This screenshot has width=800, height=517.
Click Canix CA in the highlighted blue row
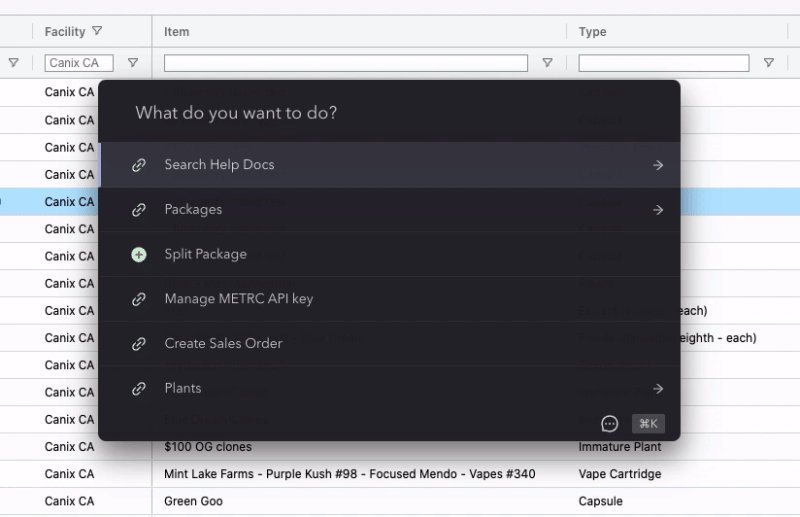(69, 202)
